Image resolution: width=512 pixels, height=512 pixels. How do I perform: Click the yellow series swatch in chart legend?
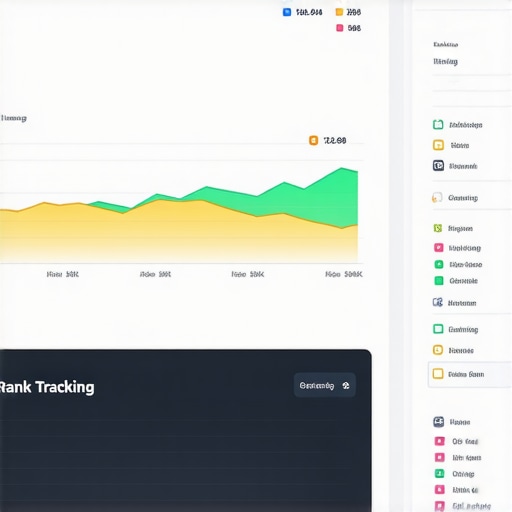[x=339, y=12]
